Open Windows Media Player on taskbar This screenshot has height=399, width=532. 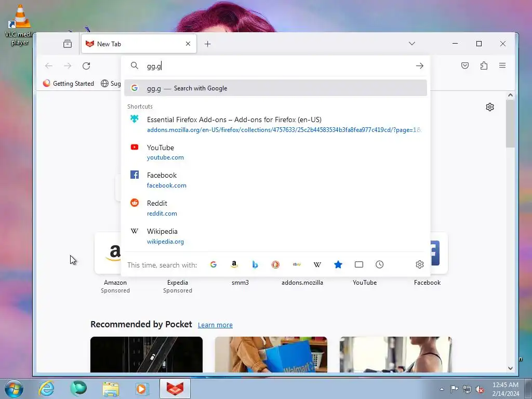coord(142,389)
